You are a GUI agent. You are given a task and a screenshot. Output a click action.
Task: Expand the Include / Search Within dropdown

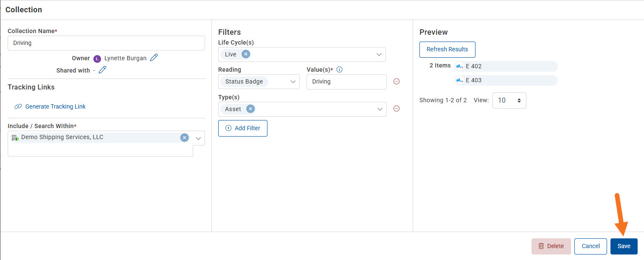[x=198, y=138]
